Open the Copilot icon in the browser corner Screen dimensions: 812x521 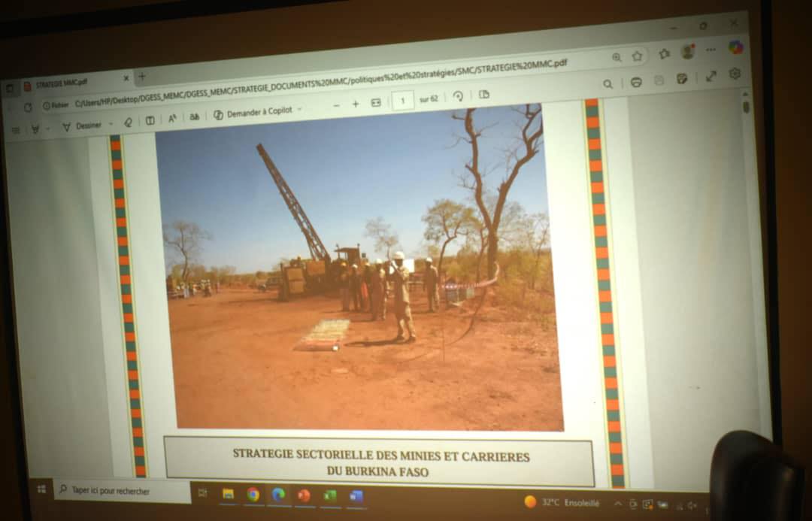click(x=736, y=47)
